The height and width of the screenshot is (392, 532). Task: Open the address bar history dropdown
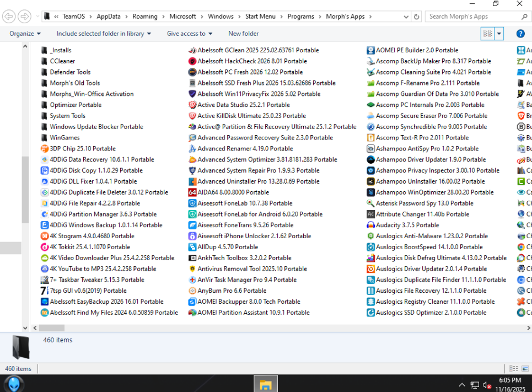coord(406,17)
